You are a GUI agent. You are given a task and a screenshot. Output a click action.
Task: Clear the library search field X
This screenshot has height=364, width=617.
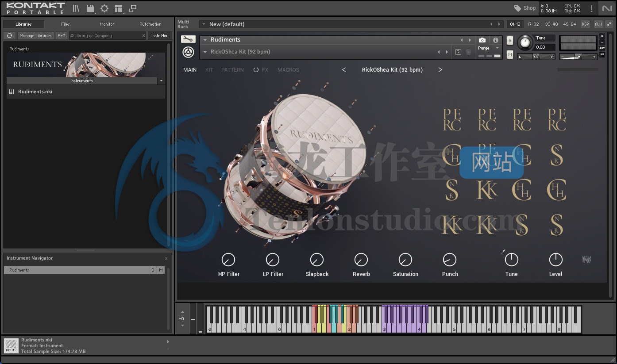(143, 36)
